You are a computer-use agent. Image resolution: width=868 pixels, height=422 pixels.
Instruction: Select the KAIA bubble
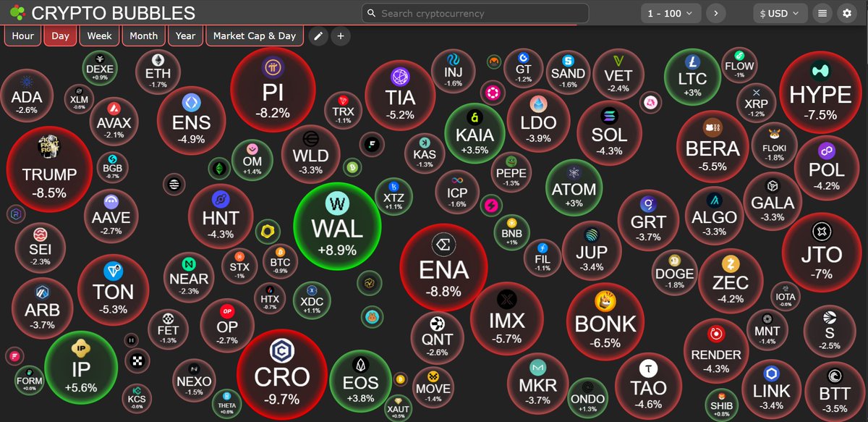475,133
